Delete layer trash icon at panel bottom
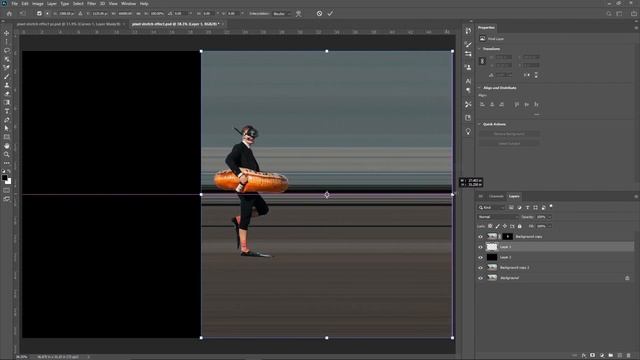 629,356
